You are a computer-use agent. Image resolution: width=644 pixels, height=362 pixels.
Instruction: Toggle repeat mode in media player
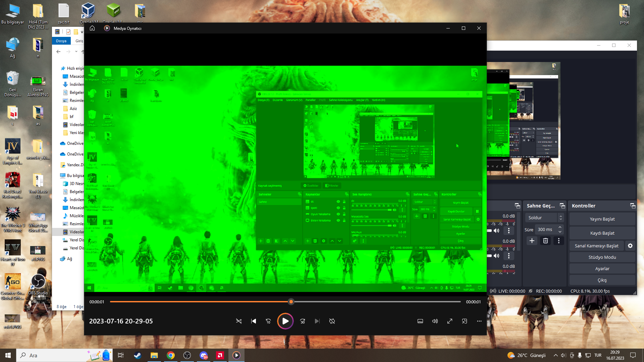click(332, 321)
